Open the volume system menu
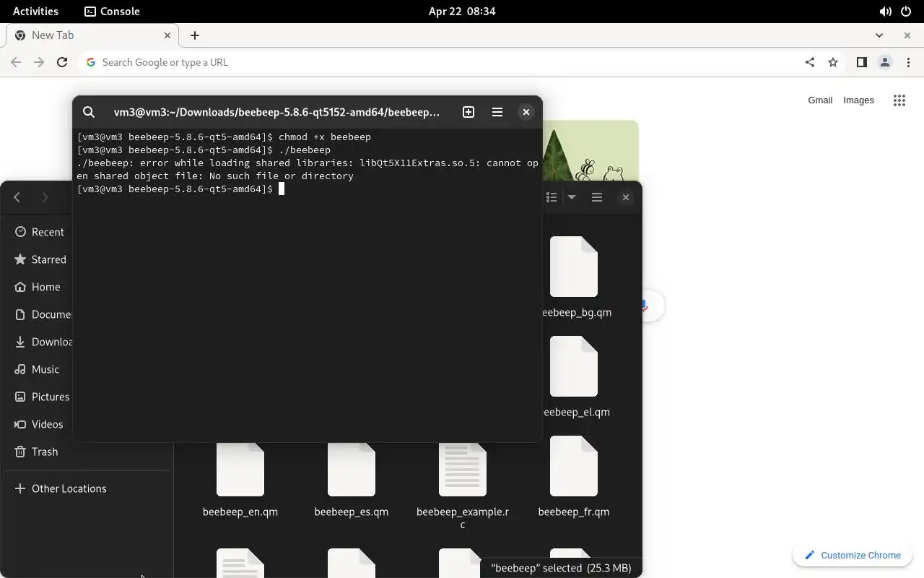Image resolution: width=924 pixels, height=578 pixels. [885, 12]
